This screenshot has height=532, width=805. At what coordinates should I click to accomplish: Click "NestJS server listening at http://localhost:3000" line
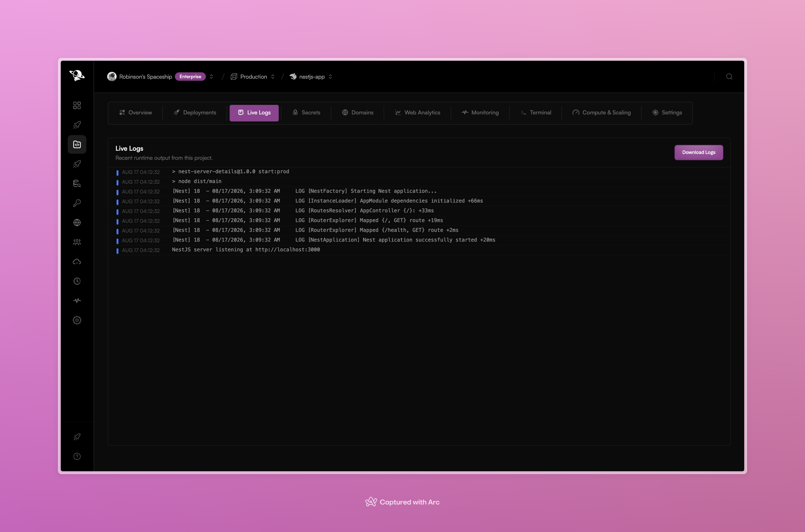pos(419,250)
